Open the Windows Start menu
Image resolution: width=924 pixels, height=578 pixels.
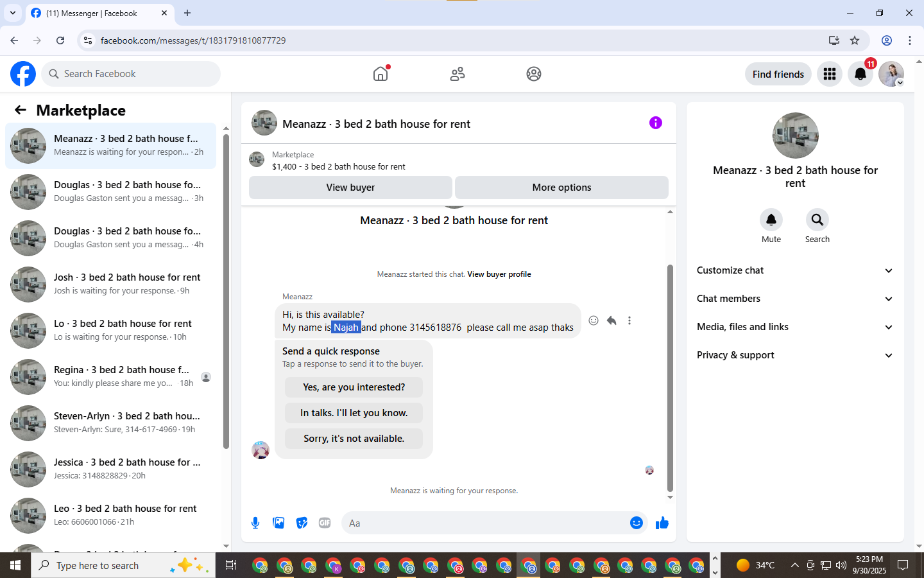[15, 565]
